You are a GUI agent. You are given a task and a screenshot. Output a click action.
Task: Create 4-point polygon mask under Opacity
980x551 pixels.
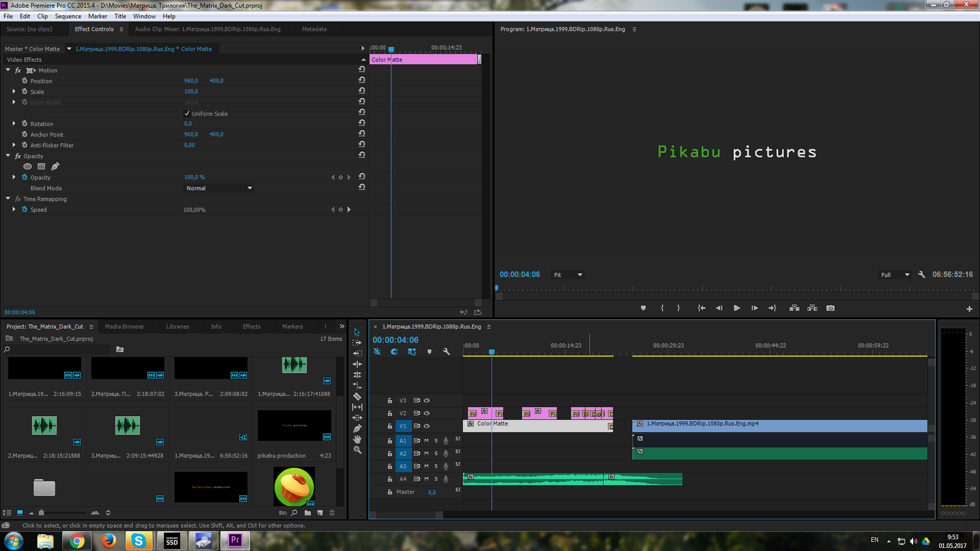(x=41, y=167)
